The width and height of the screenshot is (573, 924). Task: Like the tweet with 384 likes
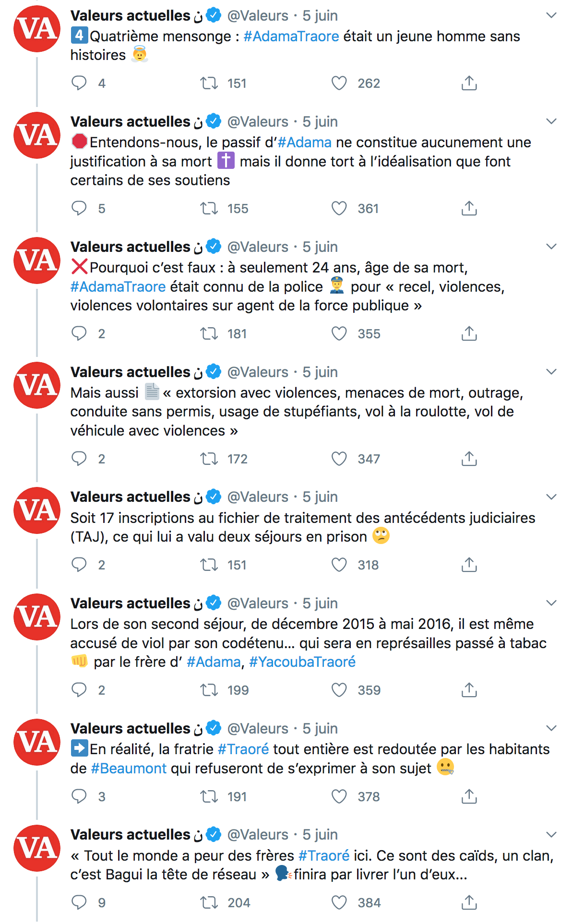pyautogui.click(x=339, y=902)
